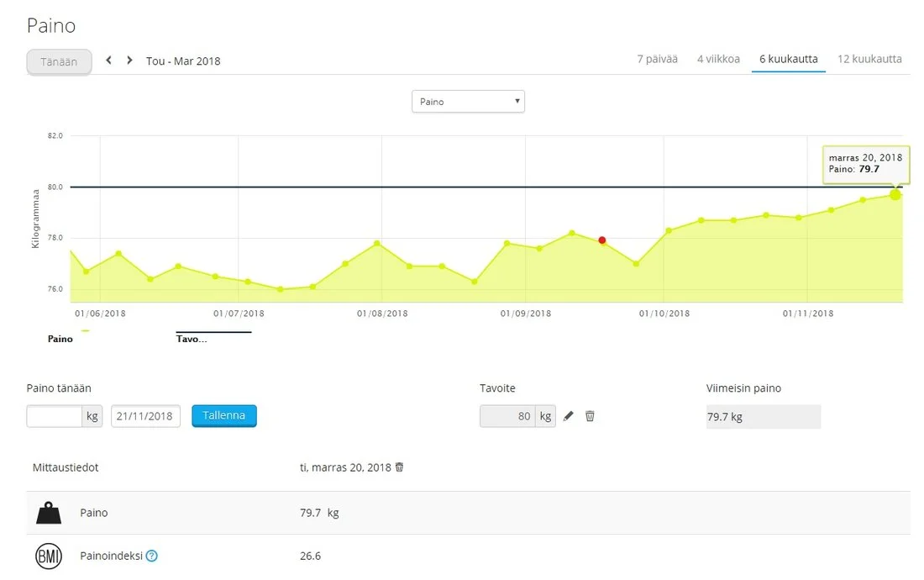Open the Painoindeksi help icon

[152, 556]
